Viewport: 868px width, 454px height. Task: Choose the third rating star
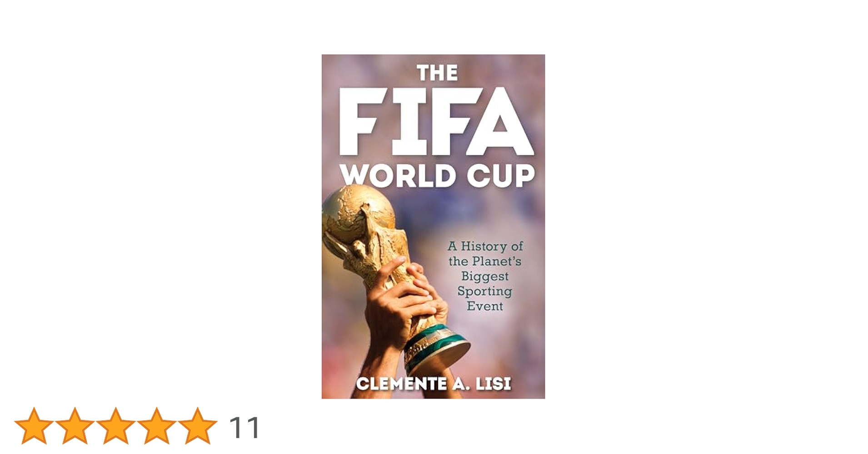(x=115, y=426)
